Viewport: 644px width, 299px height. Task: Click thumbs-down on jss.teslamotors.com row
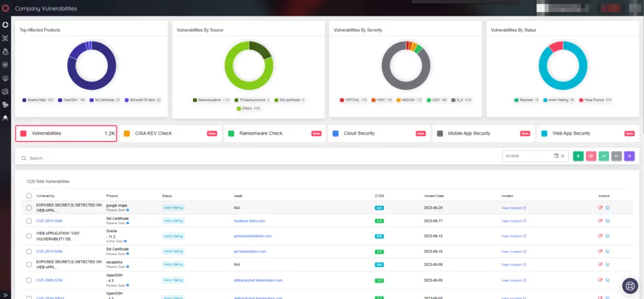600,251
